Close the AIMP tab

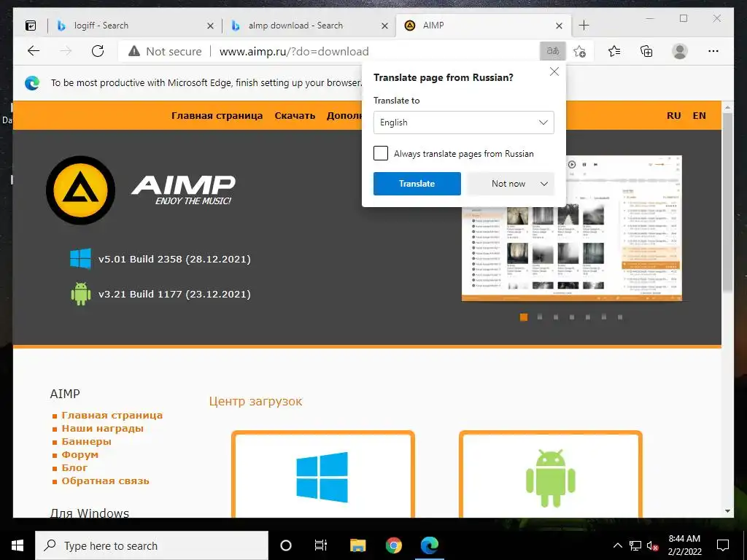(560, 26)
